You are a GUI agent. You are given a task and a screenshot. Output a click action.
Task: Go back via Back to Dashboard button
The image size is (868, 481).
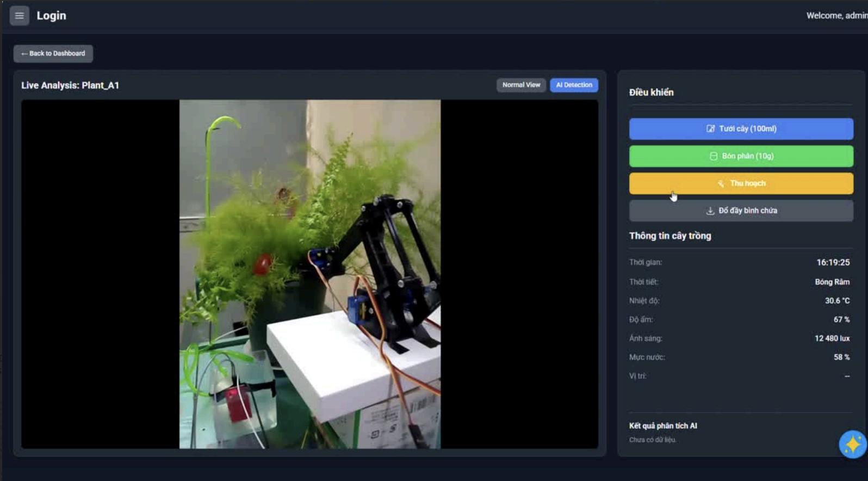click(x=53, y=53)
